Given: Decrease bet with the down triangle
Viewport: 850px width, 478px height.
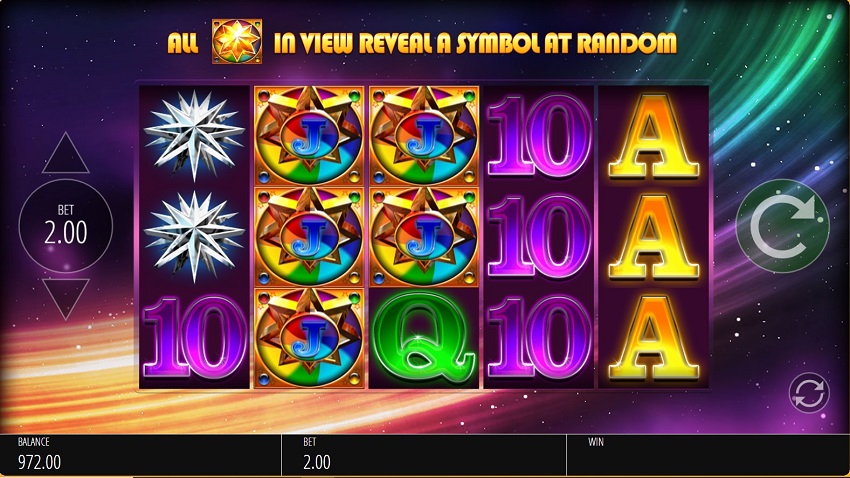Looking at the screenshot, I should click(x=66, y=299).
